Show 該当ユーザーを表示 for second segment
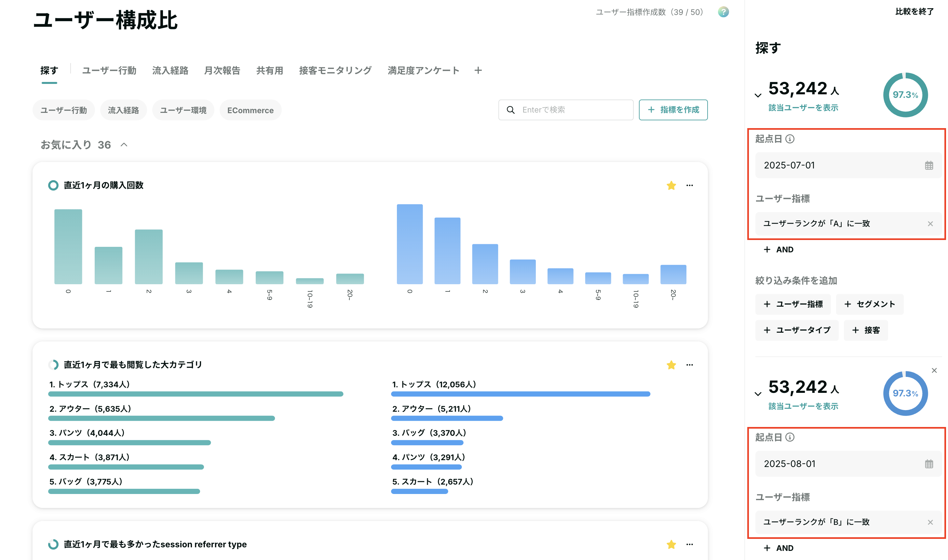This screenshot has width=948, height=560. [x=803, y=407]
